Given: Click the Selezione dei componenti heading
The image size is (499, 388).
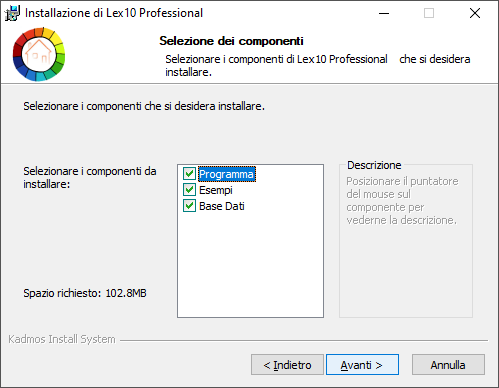Looking at the screenshot, I should (x=231, y=41).
